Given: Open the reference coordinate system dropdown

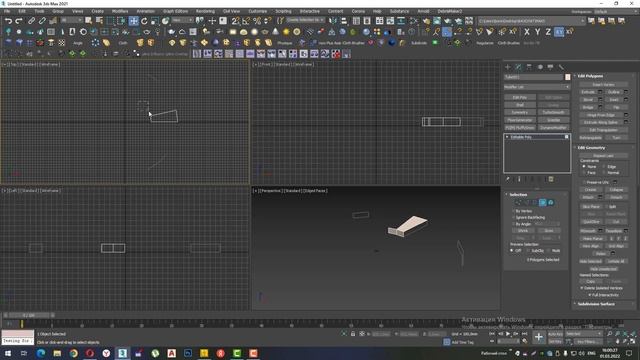Looking at the screenshot, I should tap(181, 20).
